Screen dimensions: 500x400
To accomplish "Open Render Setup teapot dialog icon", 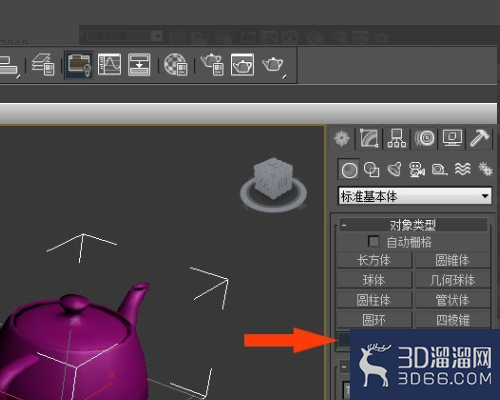I will pyautogui.click(x=212, y=65).
